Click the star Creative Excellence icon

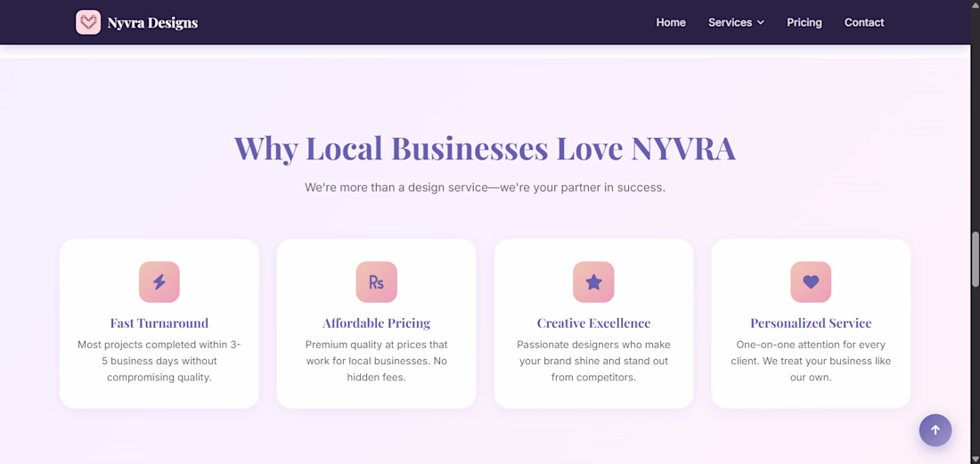pyautogui.click(x=593, y=281)
